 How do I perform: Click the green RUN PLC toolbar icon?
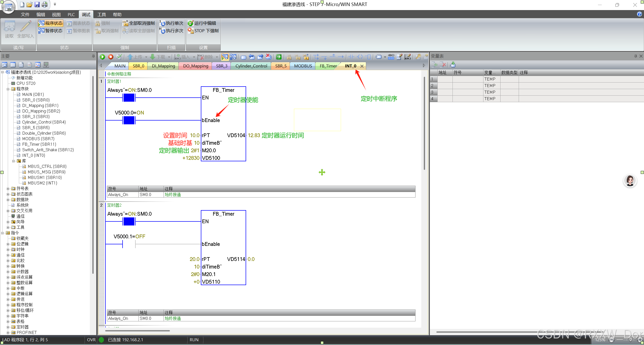(102, 57)
